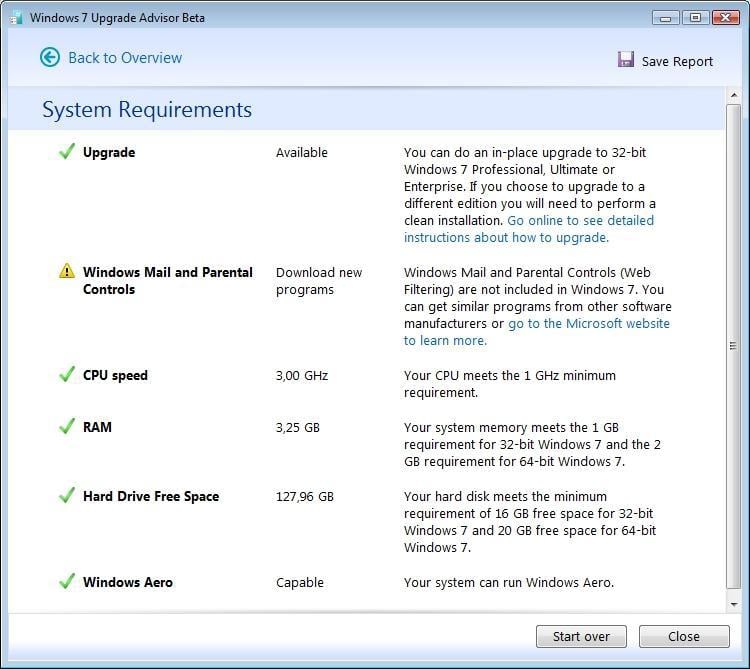Viewport: 750px width, 669px height.
Task: Click the Upgrade Advisor title bar app icon
Action: 16,17
